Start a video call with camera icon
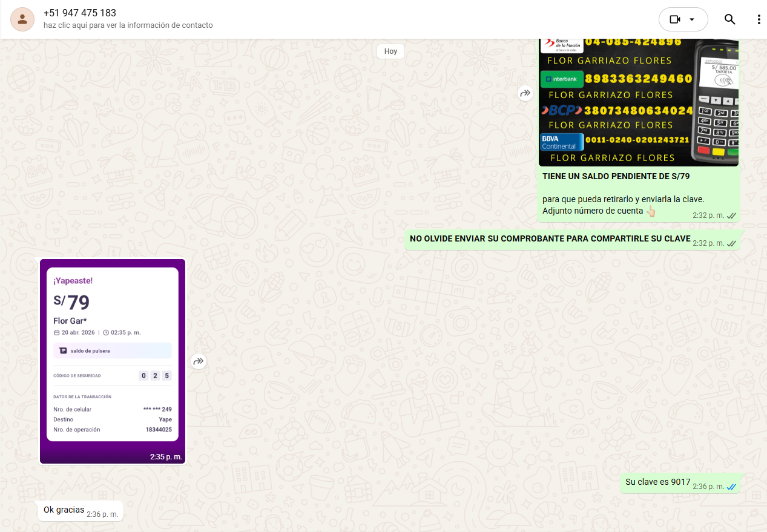The height and width of the screenshot is (532, 767). point(675,19)
